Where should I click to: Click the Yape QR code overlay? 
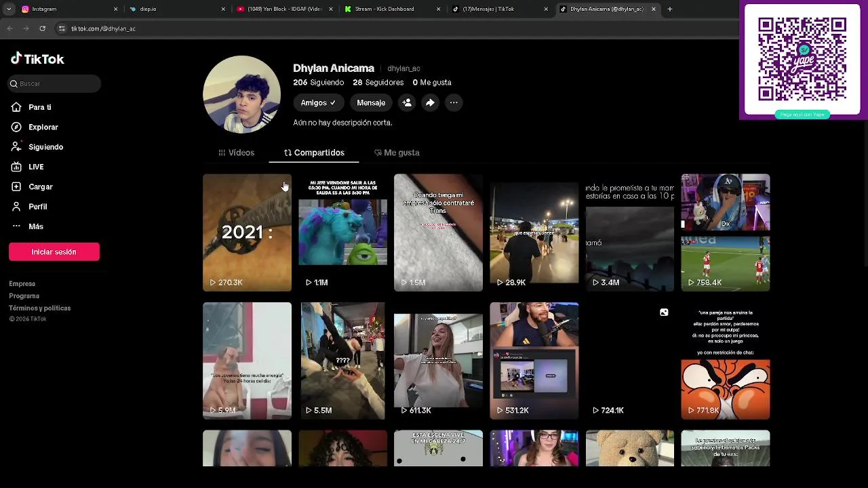(x=802, y=60)
